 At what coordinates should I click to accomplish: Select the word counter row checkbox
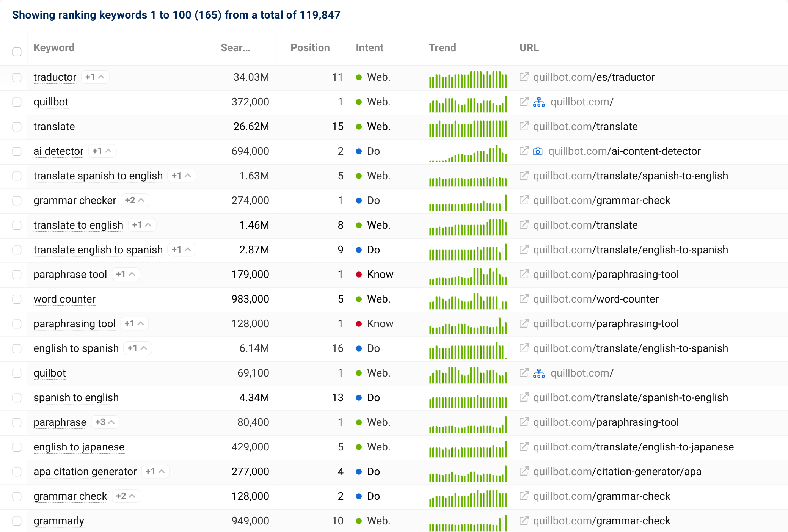[17, 299]
